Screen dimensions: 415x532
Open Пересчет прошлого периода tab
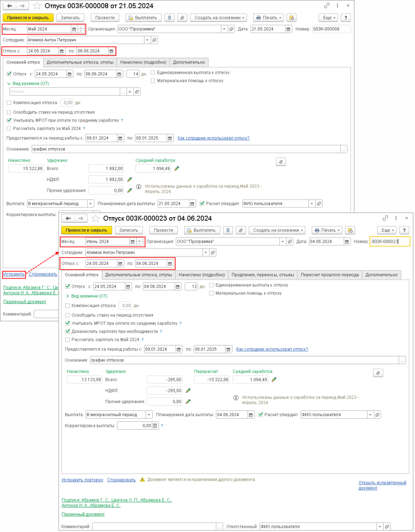[330, 275]
